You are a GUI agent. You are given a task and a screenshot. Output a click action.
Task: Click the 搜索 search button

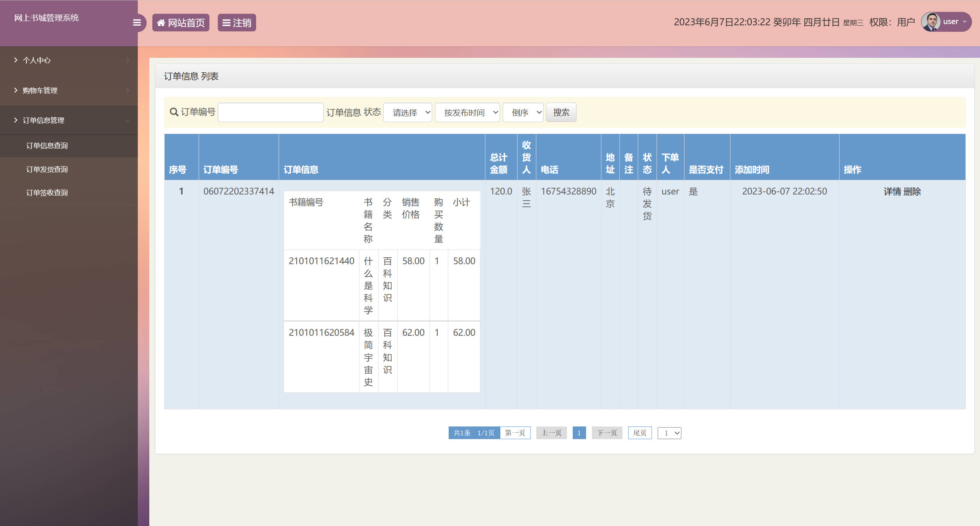tap(561, 112)
